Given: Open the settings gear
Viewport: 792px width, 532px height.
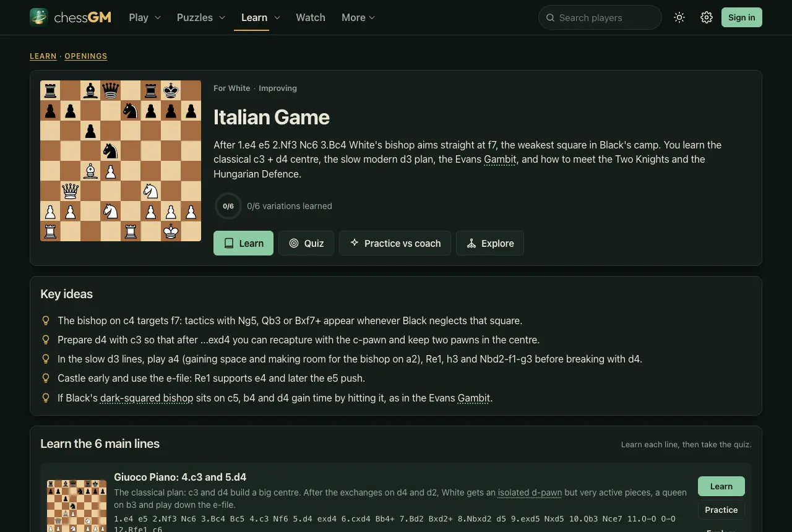Looking at the screenshot, I should [x=707, y=17].
